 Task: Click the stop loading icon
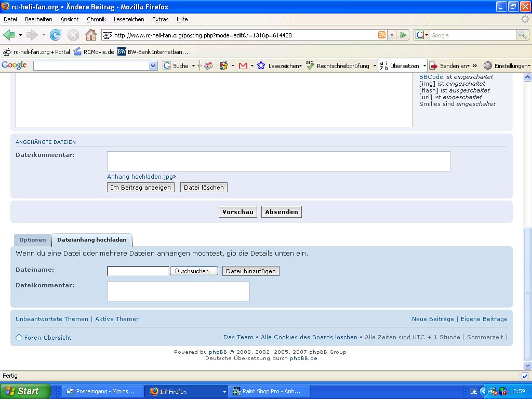[73, 35]
